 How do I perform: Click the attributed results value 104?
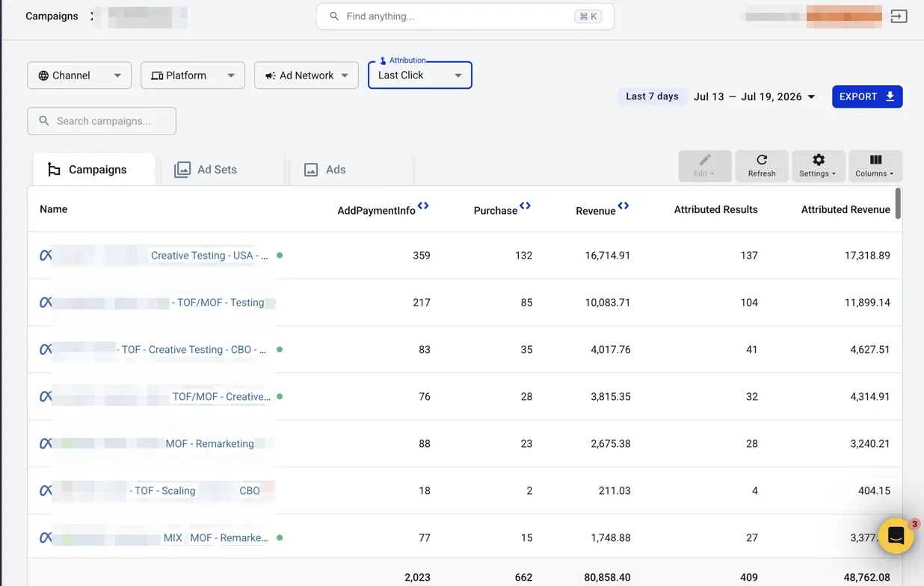tap(748, 303)
